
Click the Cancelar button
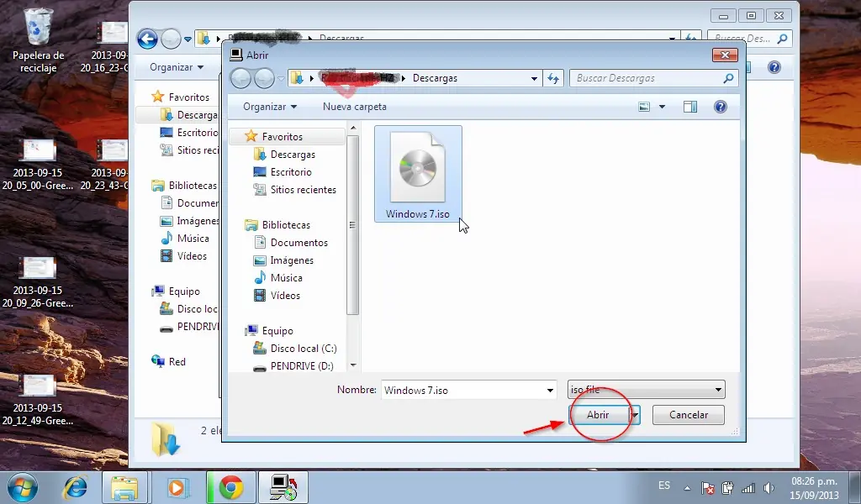click(x=688, y=415)
